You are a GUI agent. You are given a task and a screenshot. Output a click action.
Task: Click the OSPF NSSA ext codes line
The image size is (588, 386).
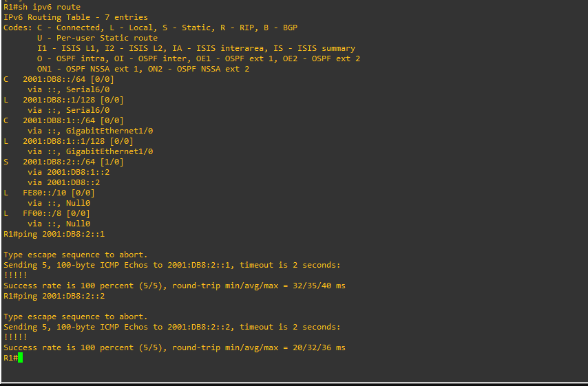tap(143, 69)
